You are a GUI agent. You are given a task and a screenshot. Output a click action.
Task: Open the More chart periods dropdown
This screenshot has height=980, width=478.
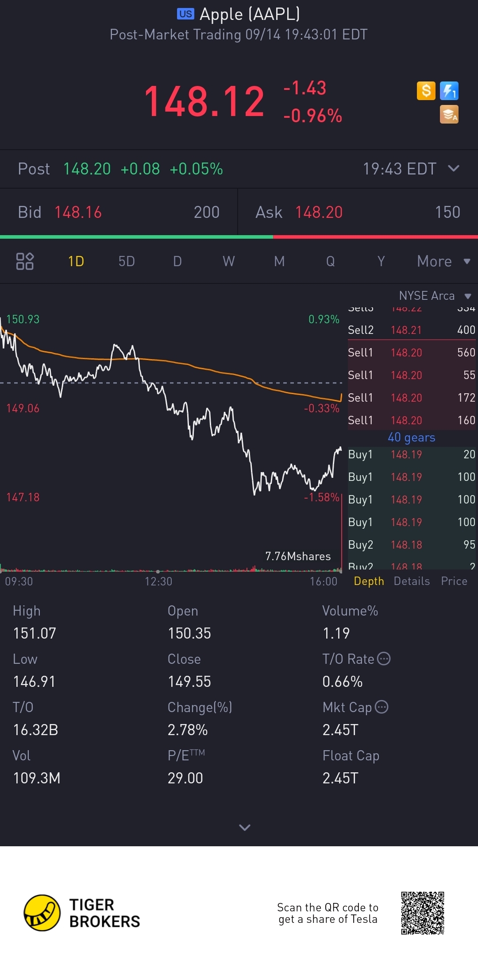tap(443, 261)
